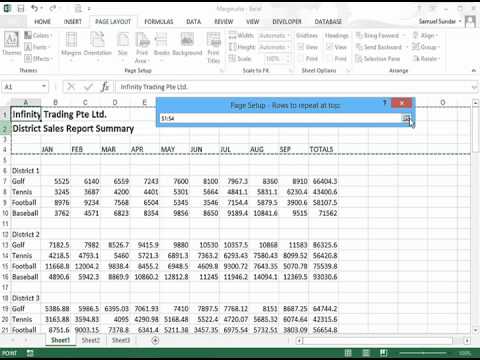Toggle Gridlines View checkbox
Viewport: 480px width, 360px height.
pos(301,47)
